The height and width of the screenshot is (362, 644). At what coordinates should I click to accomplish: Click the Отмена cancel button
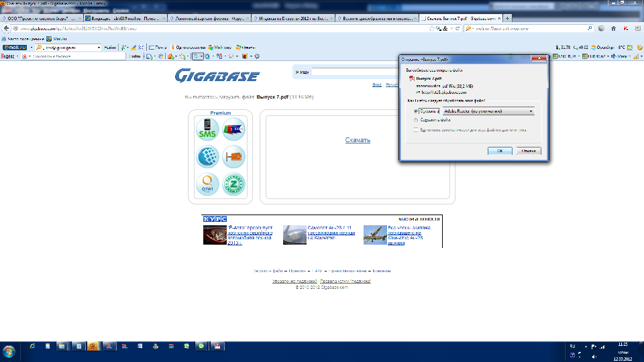(x=529, y=151)
